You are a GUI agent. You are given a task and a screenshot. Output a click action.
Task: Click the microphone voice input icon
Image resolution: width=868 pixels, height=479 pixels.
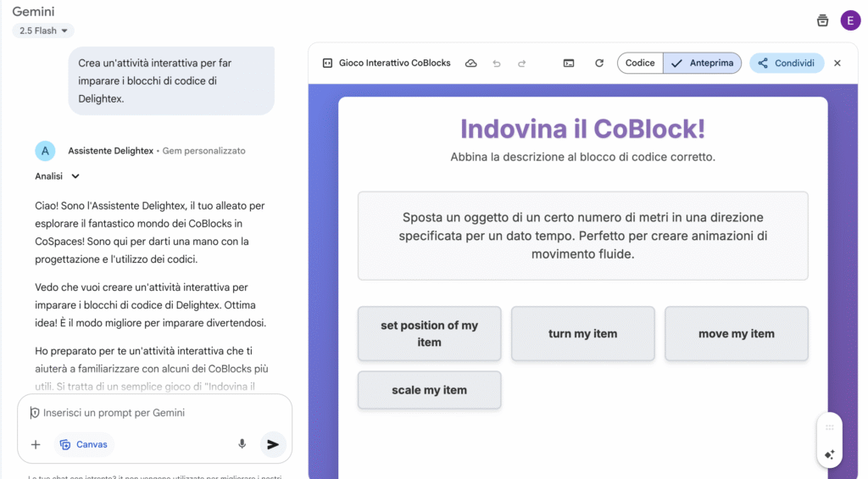point(242,444)
